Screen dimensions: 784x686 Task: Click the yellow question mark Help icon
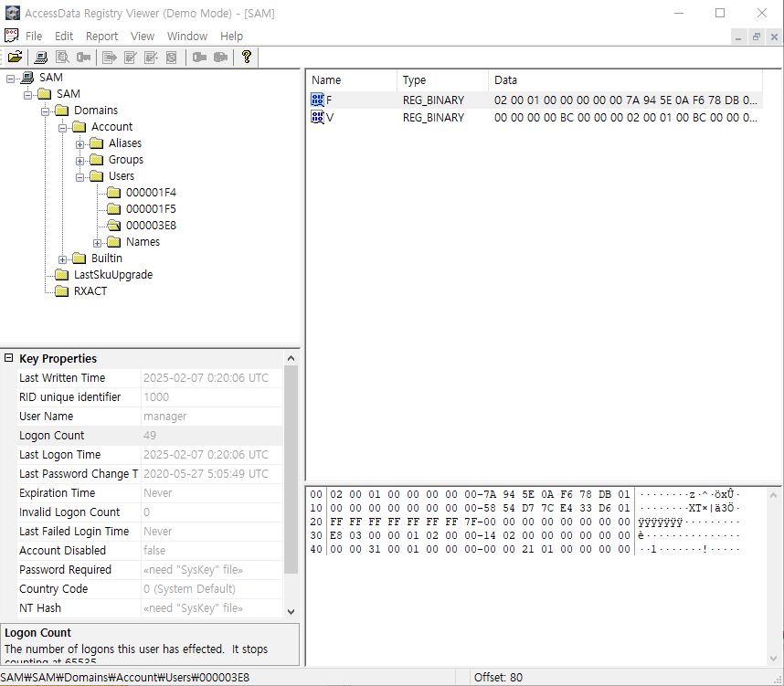coord(246,57)
